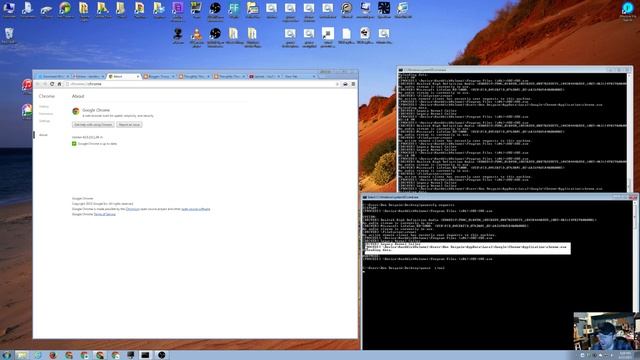The width and height of the screenshot is (640, 360).
Task: Click the Windows Start orb
Action: coord(7,355)
